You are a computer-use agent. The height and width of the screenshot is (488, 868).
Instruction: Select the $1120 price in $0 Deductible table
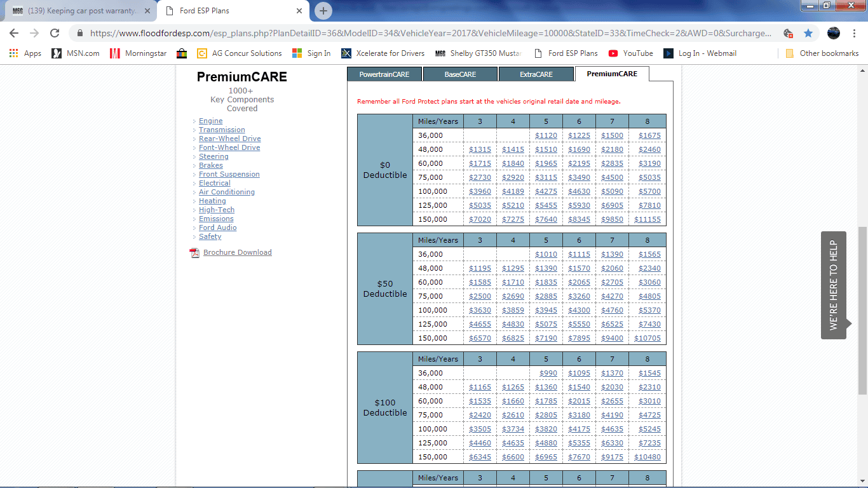coord(546,135)
